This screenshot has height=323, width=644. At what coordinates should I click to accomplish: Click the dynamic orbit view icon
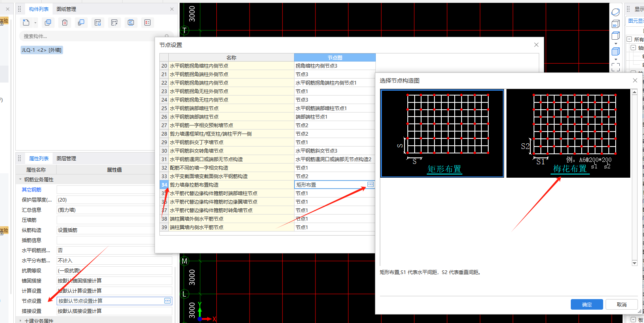pyautogui.click(x=616, y=12)
